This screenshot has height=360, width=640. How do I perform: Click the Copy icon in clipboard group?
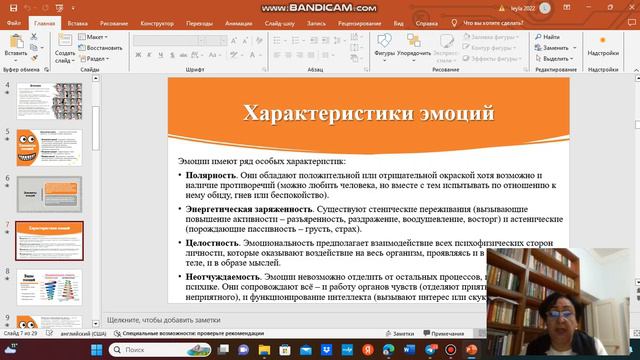click(34, 47)
